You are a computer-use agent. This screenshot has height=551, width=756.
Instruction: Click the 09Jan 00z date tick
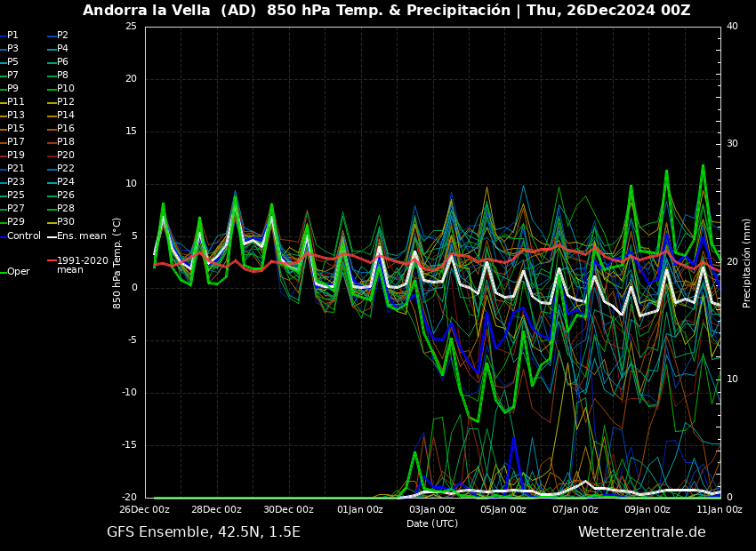pos(647,509)
